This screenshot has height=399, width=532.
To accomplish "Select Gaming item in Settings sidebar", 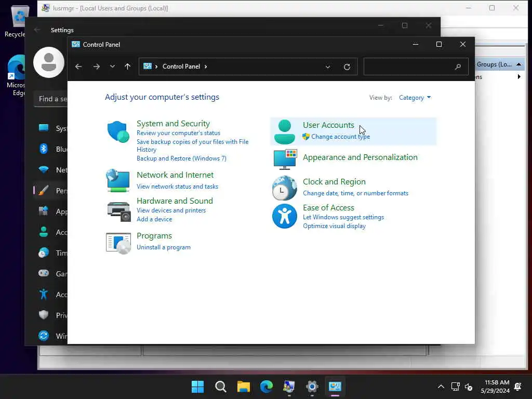I will coord(50,273).
